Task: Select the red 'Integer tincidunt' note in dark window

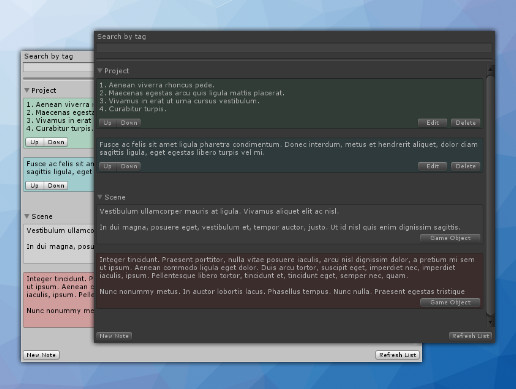Action: (x=289, y=281)
